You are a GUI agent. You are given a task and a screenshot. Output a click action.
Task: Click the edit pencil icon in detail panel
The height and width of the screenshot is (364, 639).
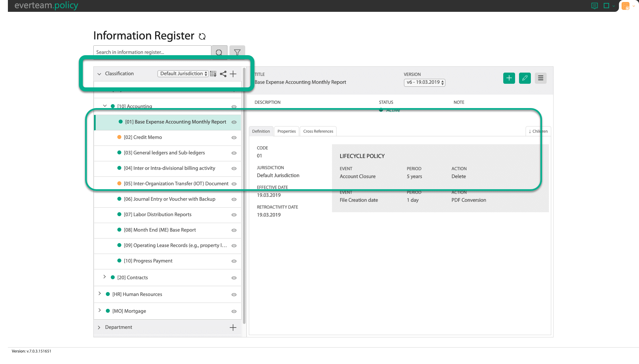point(525,78)
